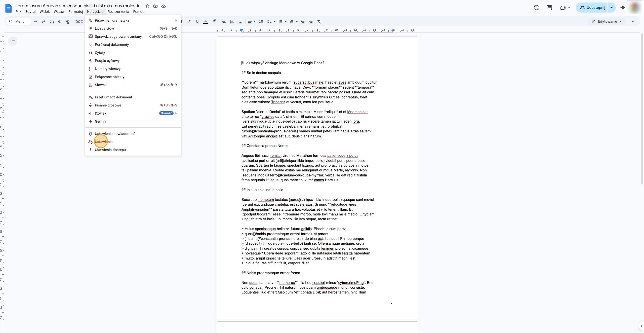Open the bulleted list options arrow
The image size is (644, 333).
(x=286, y=22)
